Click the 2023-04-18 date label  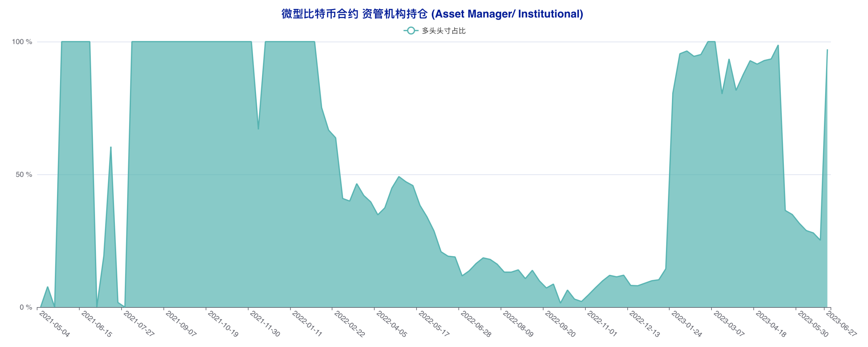pos(771,324)
